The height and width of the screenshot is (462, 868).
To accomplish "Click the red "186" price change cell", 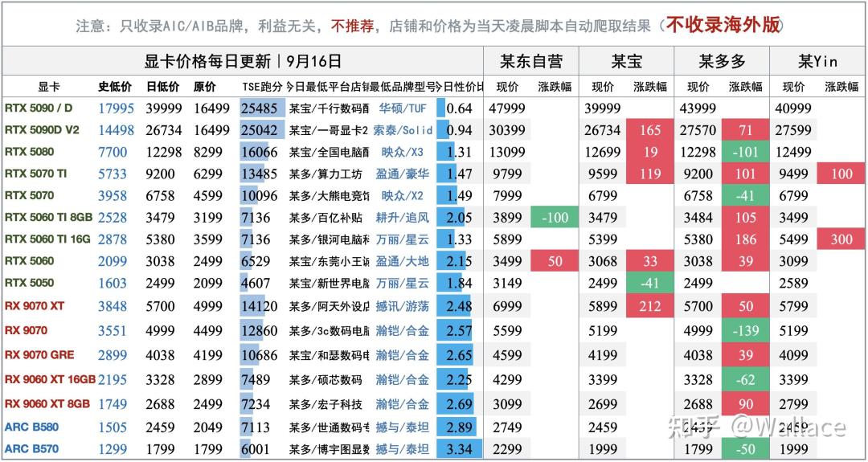I will [x=744, y=239].
